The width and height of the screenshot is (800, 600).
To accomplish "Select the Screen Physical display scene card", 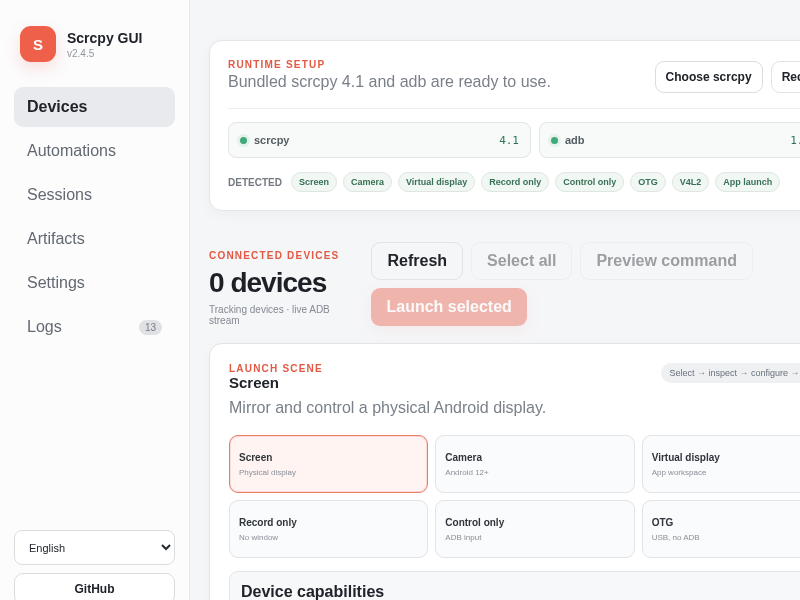I will [x=329, y=464].
